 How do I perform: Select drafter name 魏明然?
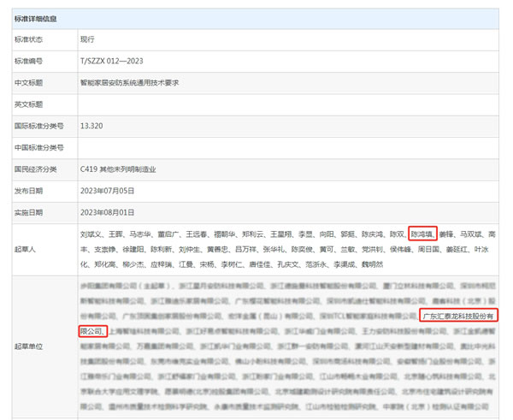(372, 264)
